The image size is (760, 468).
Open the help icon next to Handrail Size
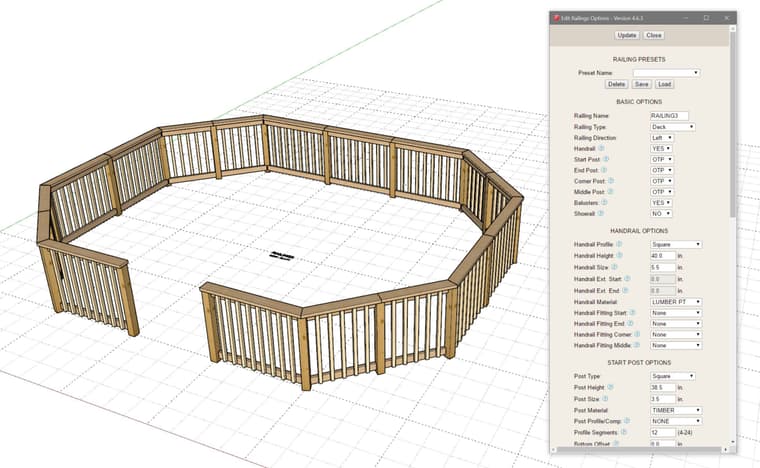tap(615, 267)
